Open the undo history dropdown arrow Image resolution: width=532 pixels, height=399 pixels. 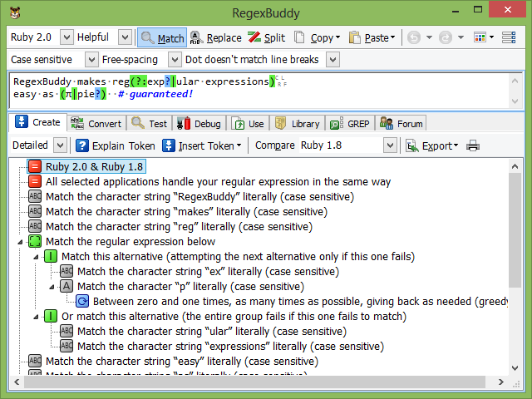tap(429, 37)
